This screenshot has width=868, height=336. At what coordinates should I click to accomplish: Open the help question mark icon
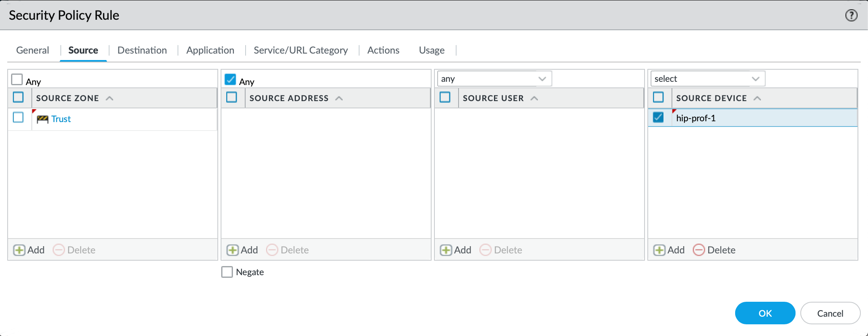pyautogui.click(x=851, y=16)
